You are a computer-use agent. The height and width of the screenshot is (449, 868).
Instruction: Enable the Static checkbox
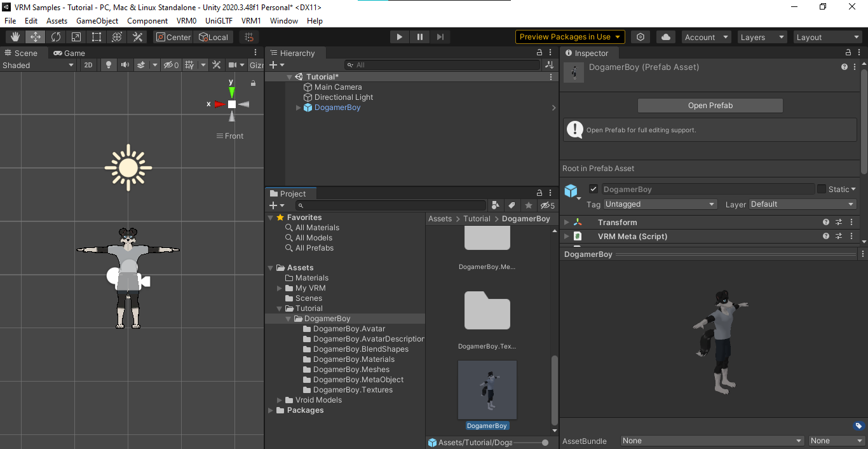coord(822,189)
